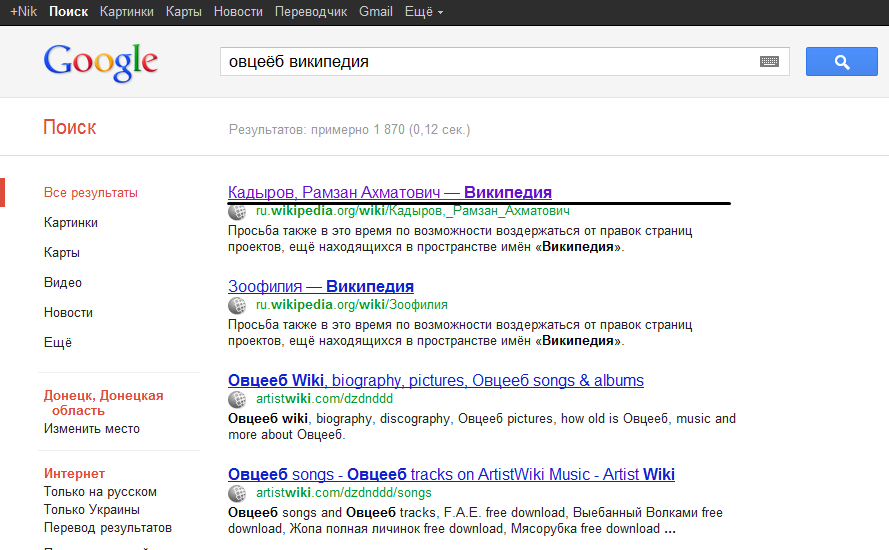The image size is (889, 550).
Task: Click Изменить место location link
Action: 92,428
